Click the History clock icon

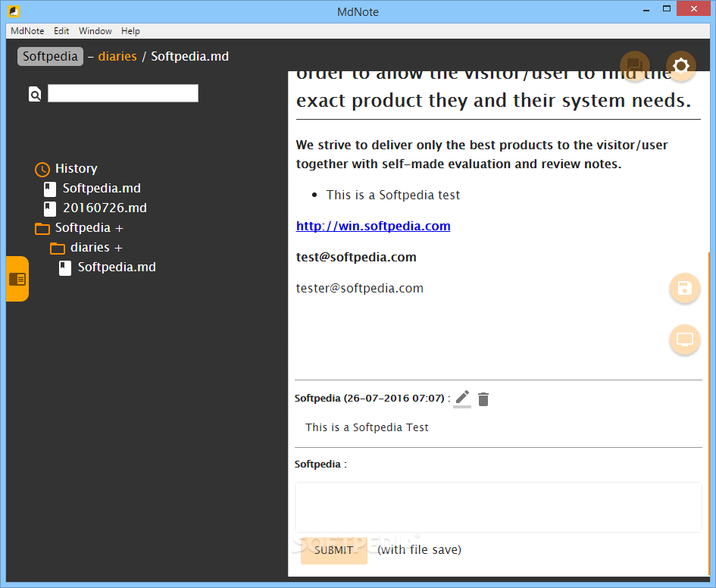click(x=42, y=170)
